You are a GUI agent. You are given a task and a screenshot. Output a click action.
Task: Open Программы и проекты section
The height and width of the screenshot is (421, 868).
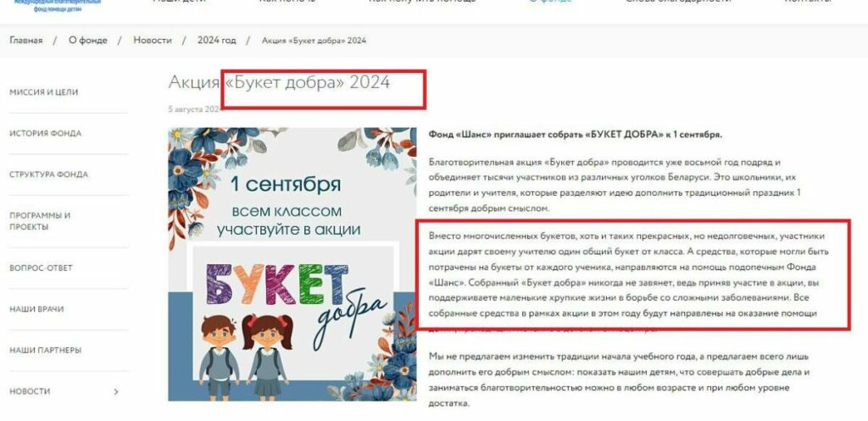point(40,221)
